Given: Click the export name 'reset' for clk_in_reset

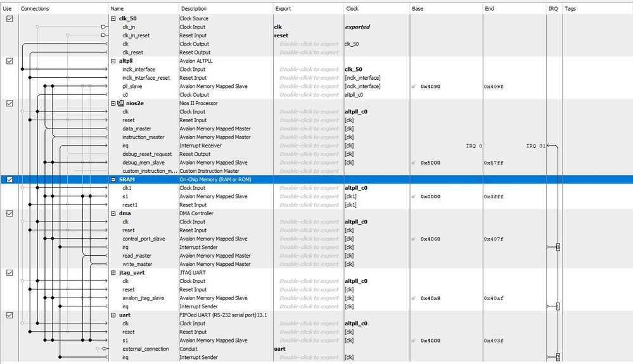Looking at the screenshot, I should 281,35.
